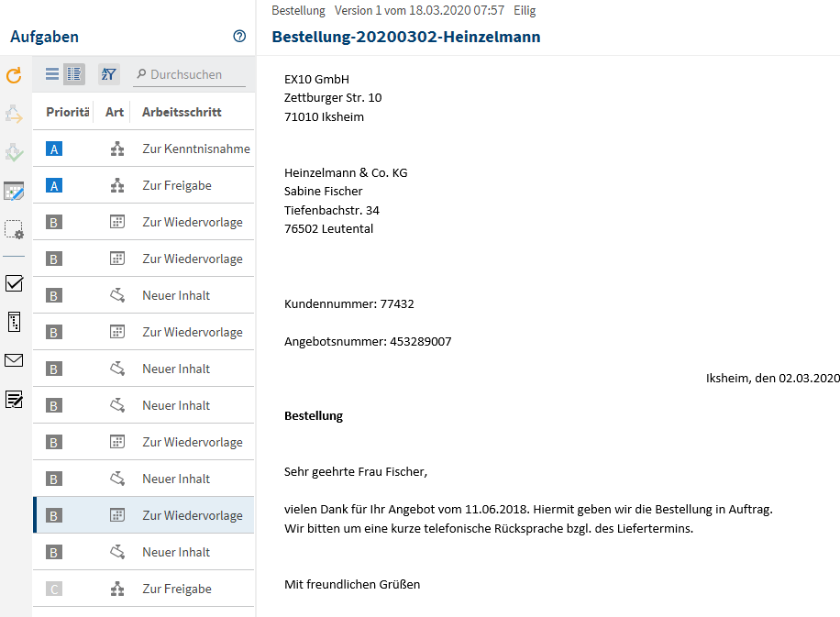Open the 'Zur Kenntnisnahme' task
The height and width of the screenshot is (617, 840).
[194, 148]
